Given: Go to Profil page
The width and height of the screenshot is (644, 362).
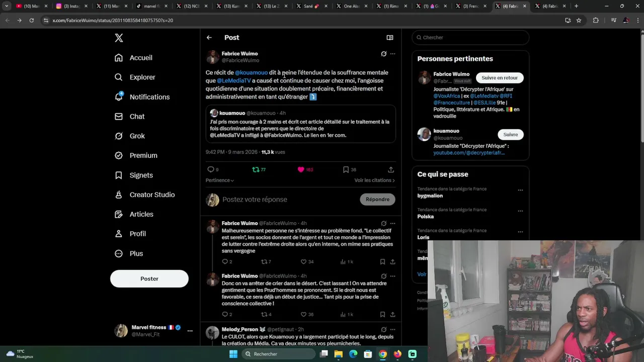Looking at the screenshot, I should click(x=130, y=234).
